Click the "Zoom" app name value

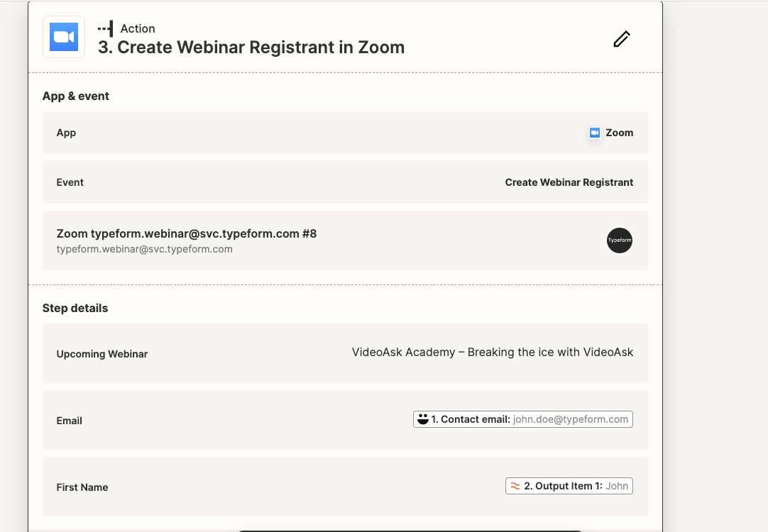pyautogui.click(x=619, y=133)
